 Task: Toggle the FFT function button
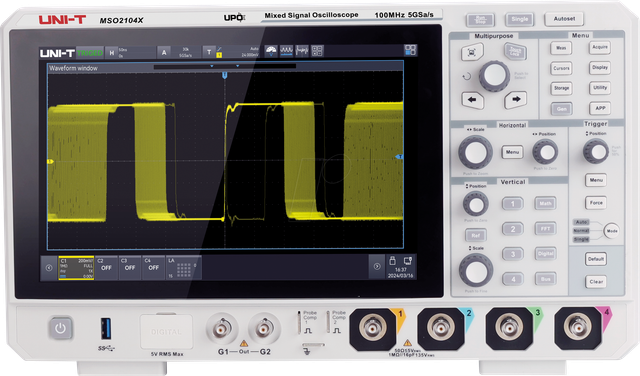coord(545,229)
